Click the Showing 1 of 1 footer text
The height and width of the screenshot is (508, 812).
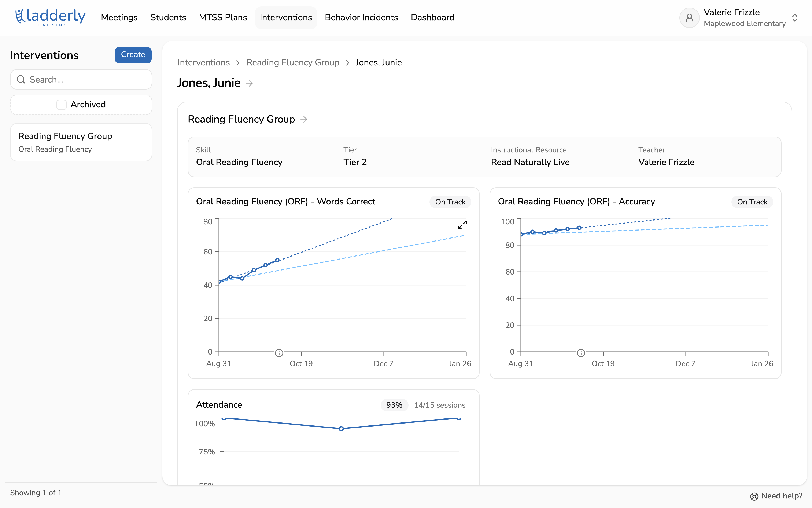[36, 493]
